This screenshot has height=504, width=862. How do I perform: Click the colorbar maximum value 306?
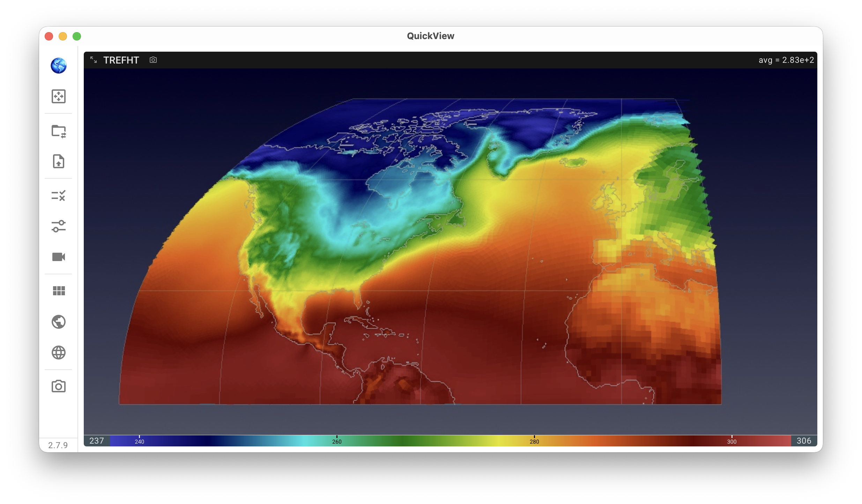tap(804, 441)
